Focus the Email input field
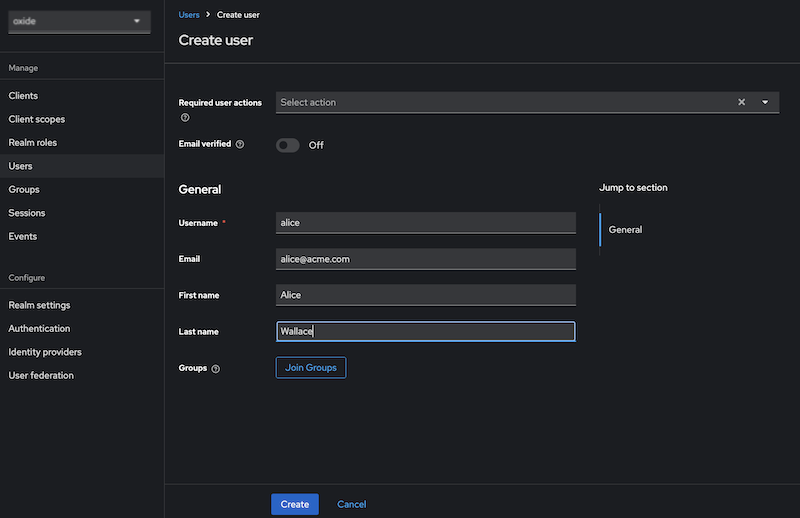Screen dimensions: 800x518 coord(425,259)
